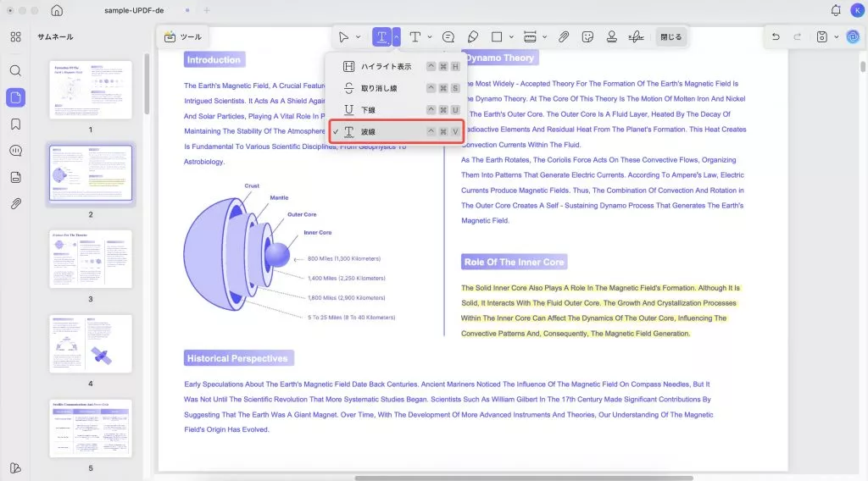Click the thumbnail panel scrollbar

[x=147, y=84]
